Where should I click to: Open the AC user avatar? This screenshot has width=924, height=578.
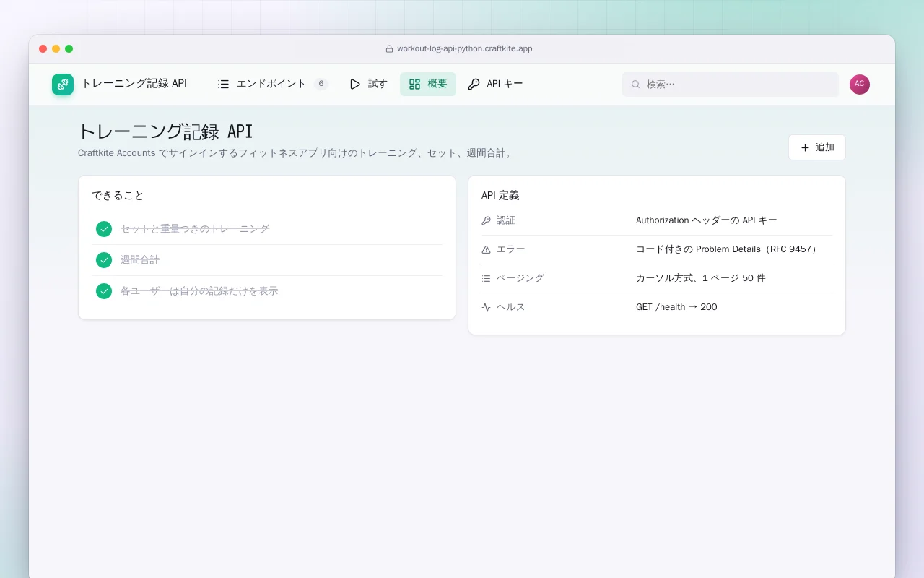(860, 84)
